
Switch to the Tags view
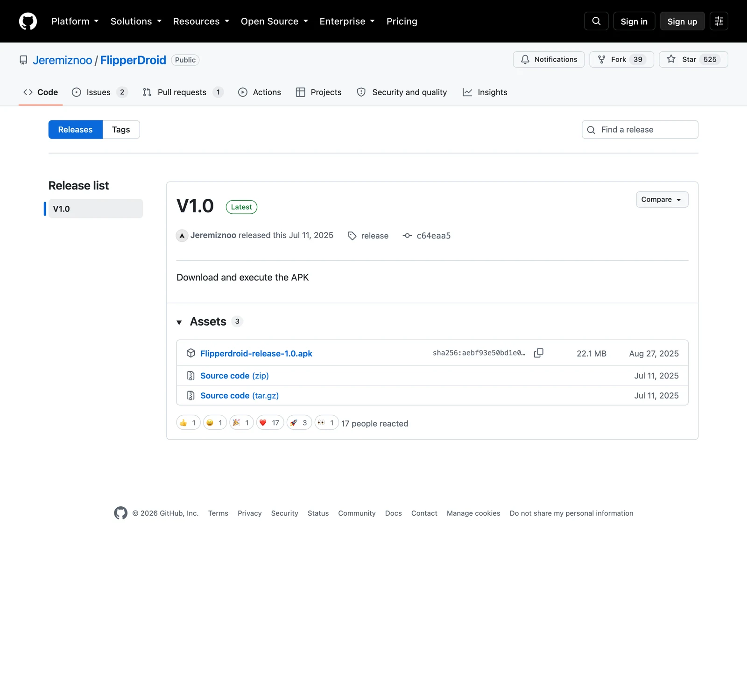tap(121, 129)
